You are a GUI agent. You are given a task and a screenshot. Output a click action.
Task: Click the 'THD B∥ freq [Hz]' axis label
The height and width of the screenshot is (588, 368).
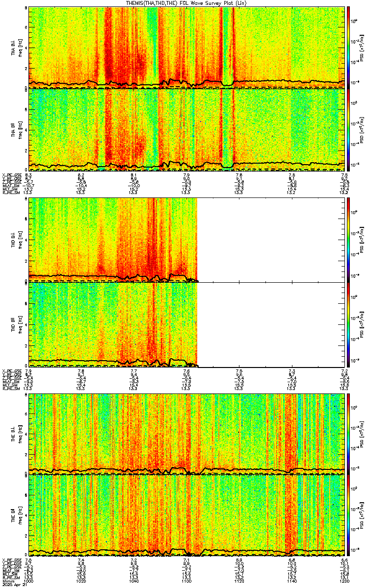[18, 324]
